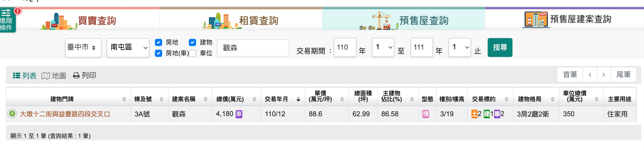This screenshot has height=149, width=644.
Task: Go to next record arrow
Action: (x=604, y=75)
